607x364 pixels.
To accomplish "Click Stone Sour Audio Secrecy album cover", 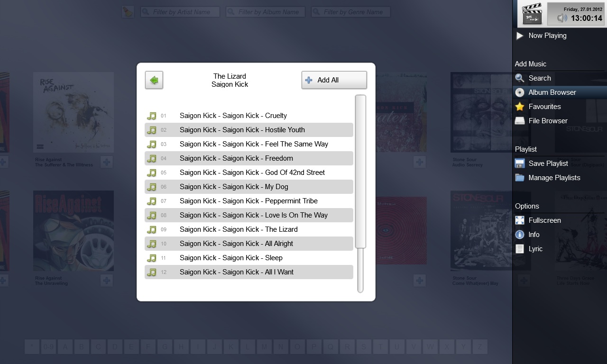I will coord(491,112).
